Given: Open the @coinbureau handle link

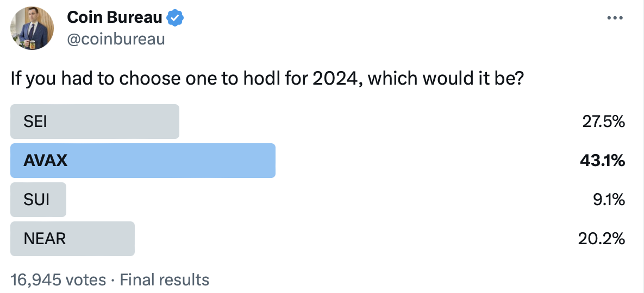Looking at the screenshot, I should [116, 40].
